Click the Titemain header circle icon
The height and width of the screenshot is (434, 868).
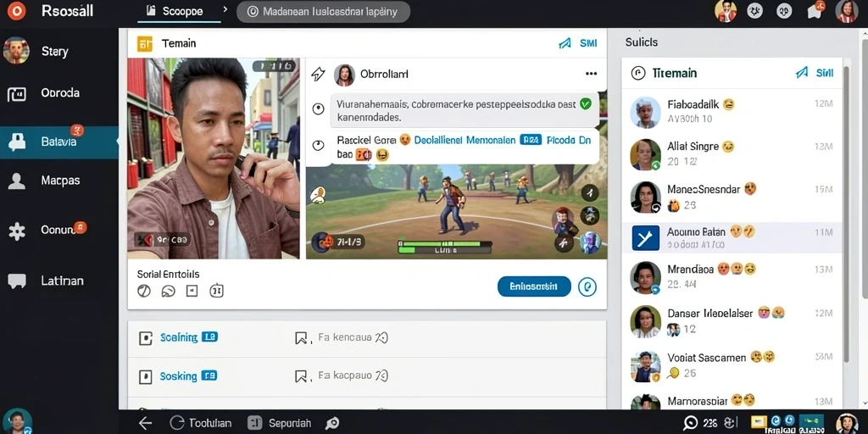(x=638, y=73)
